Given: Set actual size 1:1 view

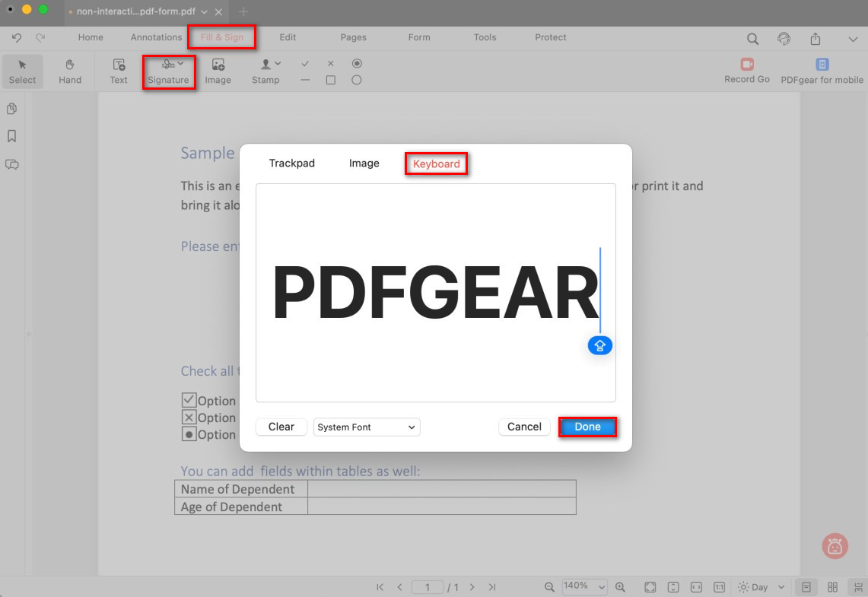Looking at the screenshot, I should pos(719,587).
